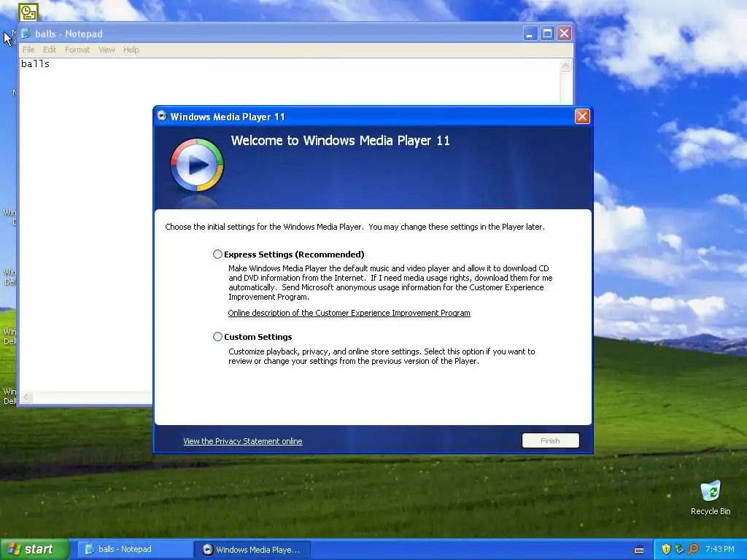Click the orange magnifier tray icon

point(693,549)
